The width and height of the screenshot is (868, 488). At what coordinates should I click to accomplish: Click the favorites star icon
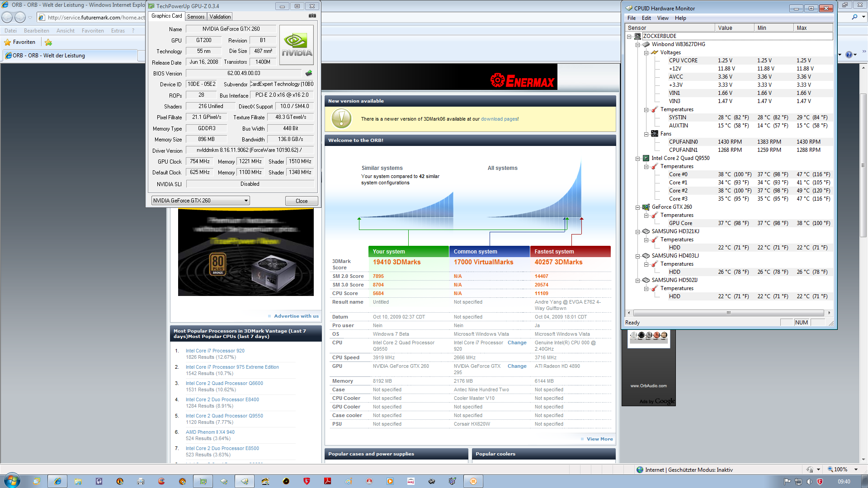point(7,42)
